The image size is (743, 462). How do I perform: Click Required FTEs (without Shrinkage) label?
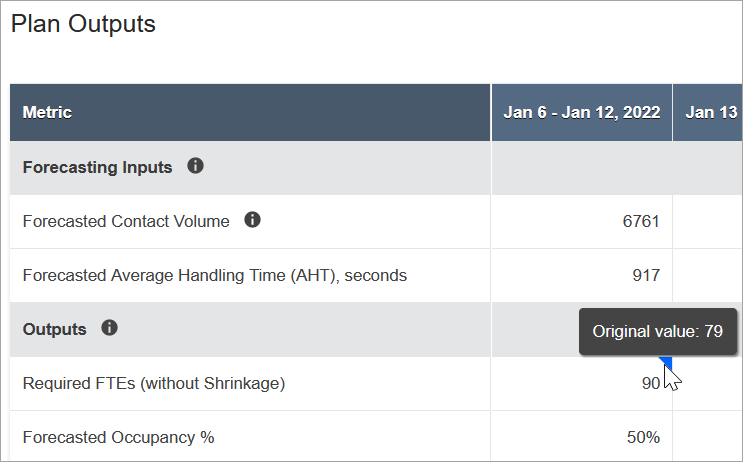click(152, 383)
